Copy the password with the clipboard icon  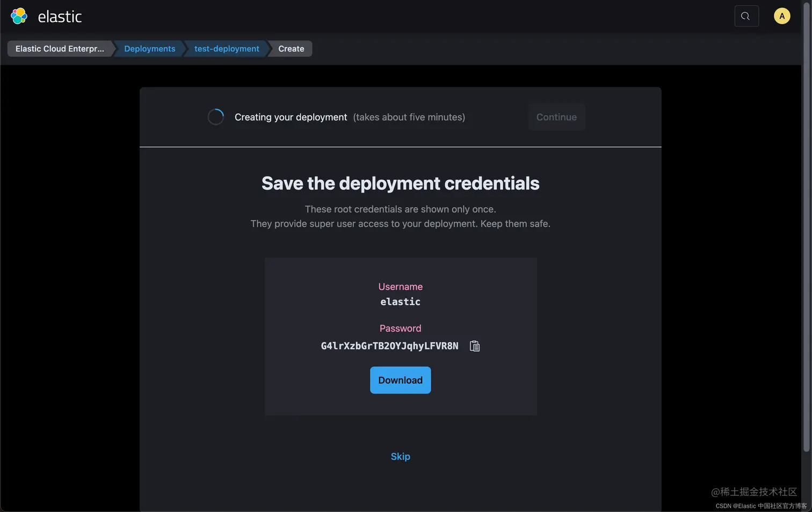[475, 346]
